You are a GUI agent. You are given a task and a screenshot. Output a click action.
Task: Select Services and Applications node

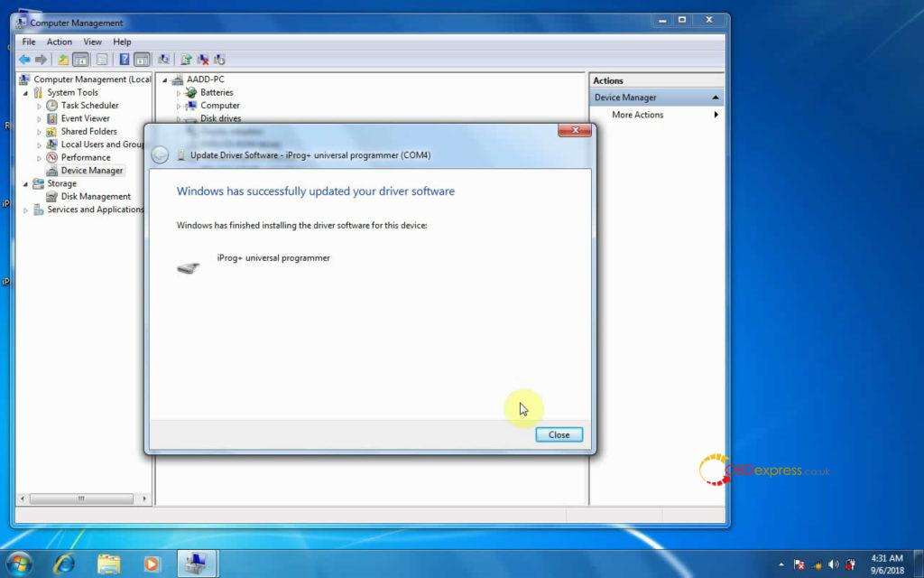click(x=95, y=209)
